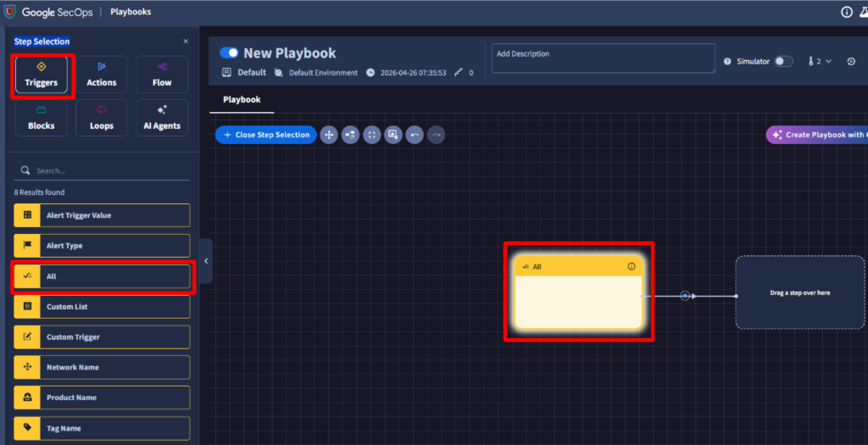The image size is (868, 445).
Task: Click the Tag Name tag icon
Action: [x=27, y=427]
